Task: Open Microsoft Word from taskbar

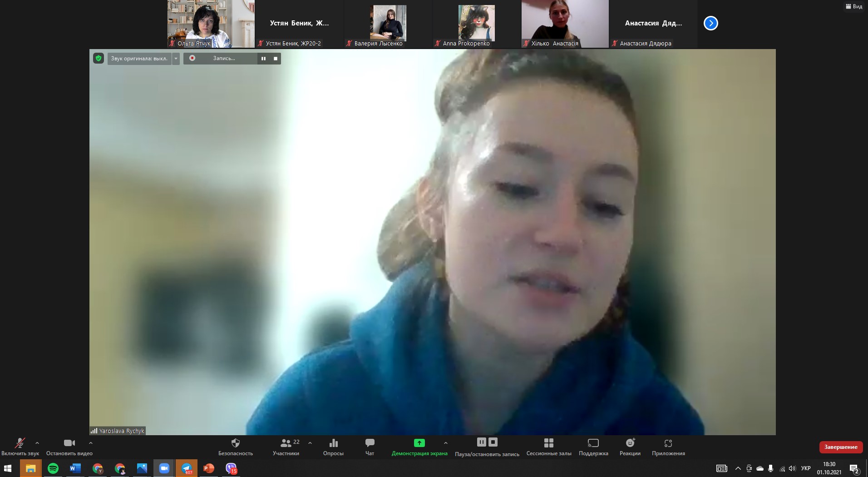Action: coord(75,468)
